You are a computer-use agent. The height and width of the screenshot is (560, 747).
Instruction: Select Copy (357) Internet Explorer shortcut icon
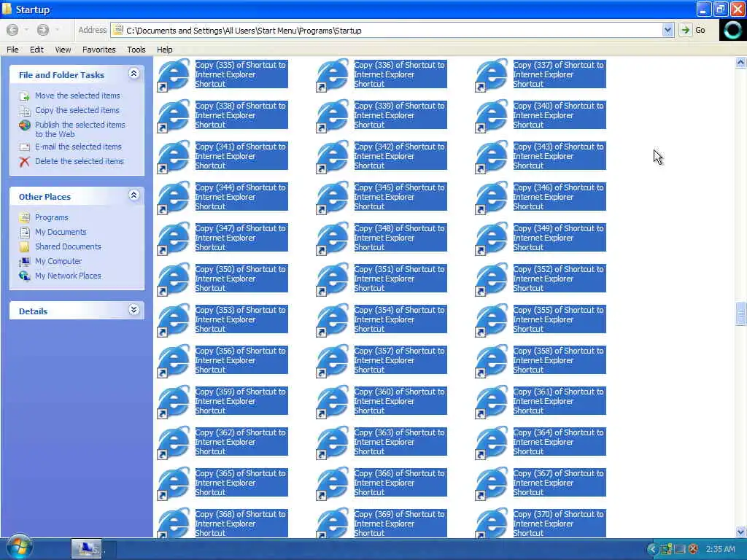(333, 361)
